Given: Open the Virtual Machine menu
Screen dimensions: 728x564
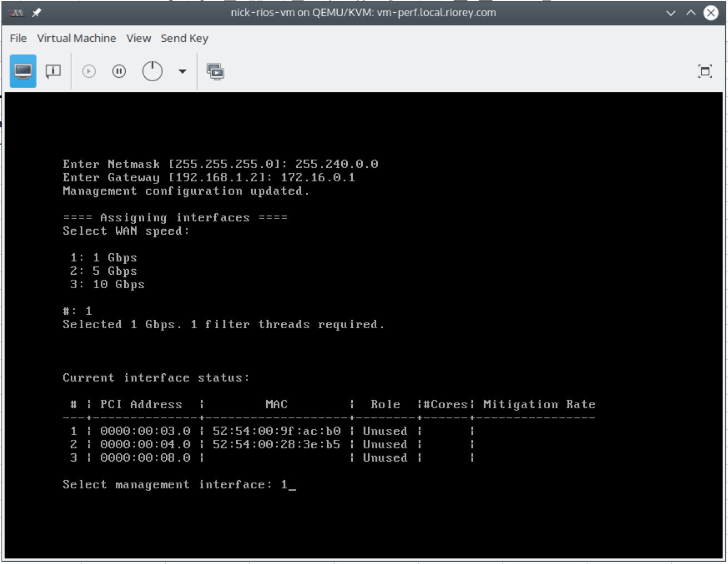Looking at the screenshot, I should click(x=77, y=38).
